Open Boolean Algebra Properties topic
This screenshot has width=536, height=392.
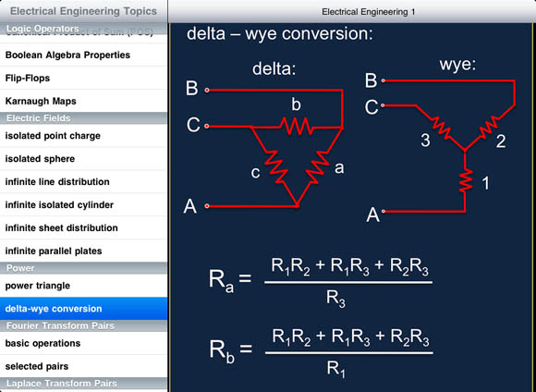[84, 55]
